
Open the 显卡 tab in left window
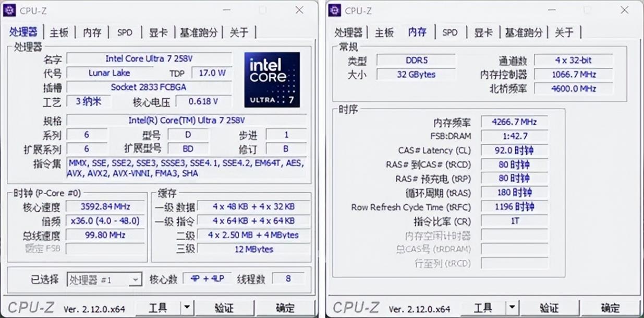click(158, 32)
